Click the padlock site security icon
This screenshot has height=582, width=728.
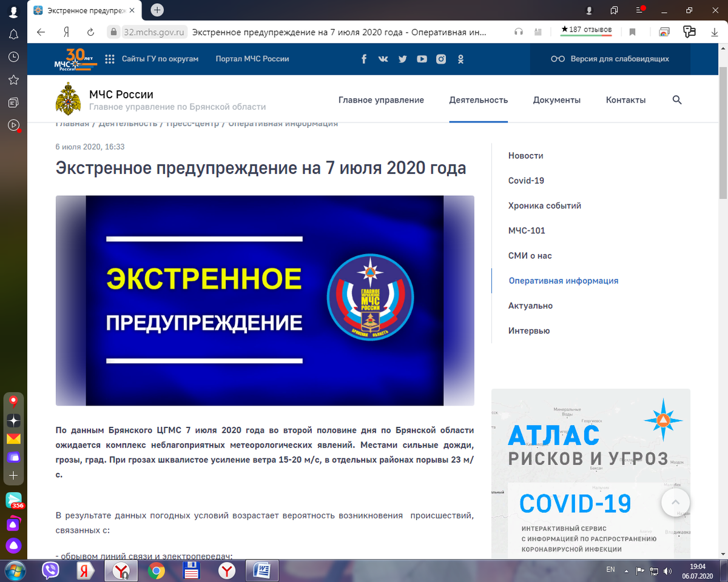click(x=113, y=32)
